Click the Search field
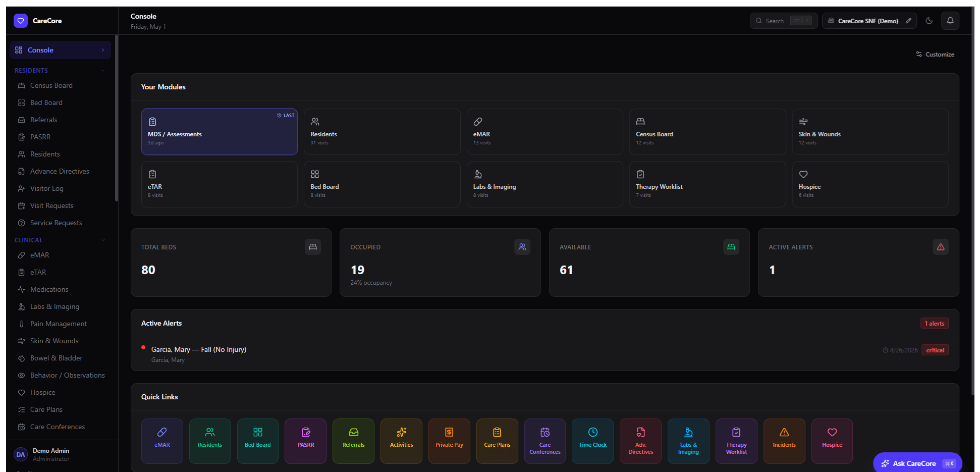 pyautogui.click(x=784, y=21)
